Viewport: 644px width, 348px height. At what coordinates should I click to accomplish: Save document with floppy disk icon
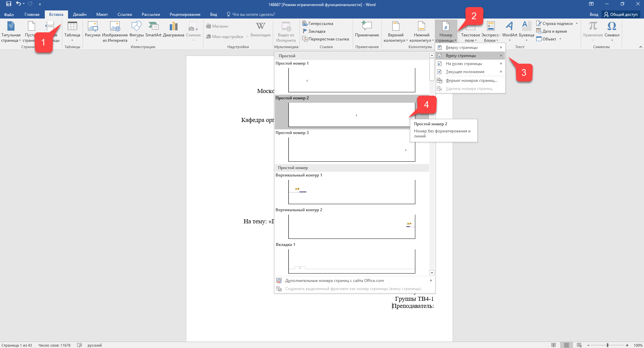9,4
